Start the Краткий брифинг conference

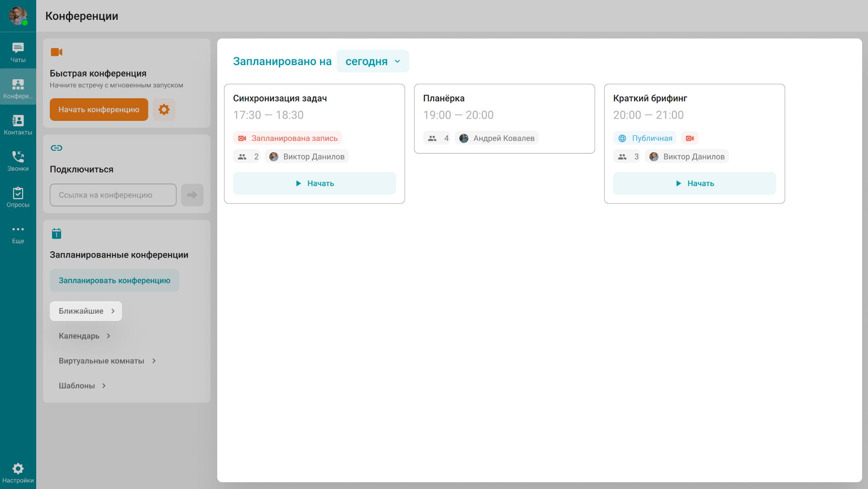point(695,183)
